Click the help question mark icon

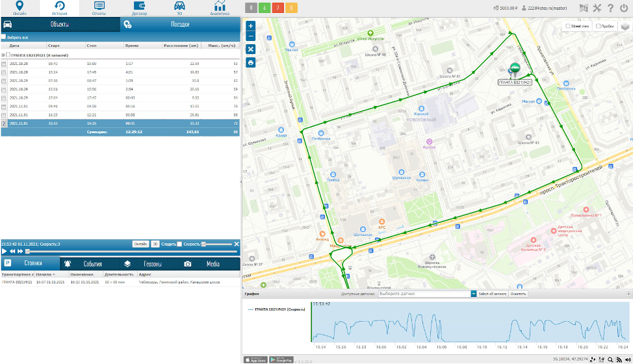pyautogui.click(x=610, y=8)
